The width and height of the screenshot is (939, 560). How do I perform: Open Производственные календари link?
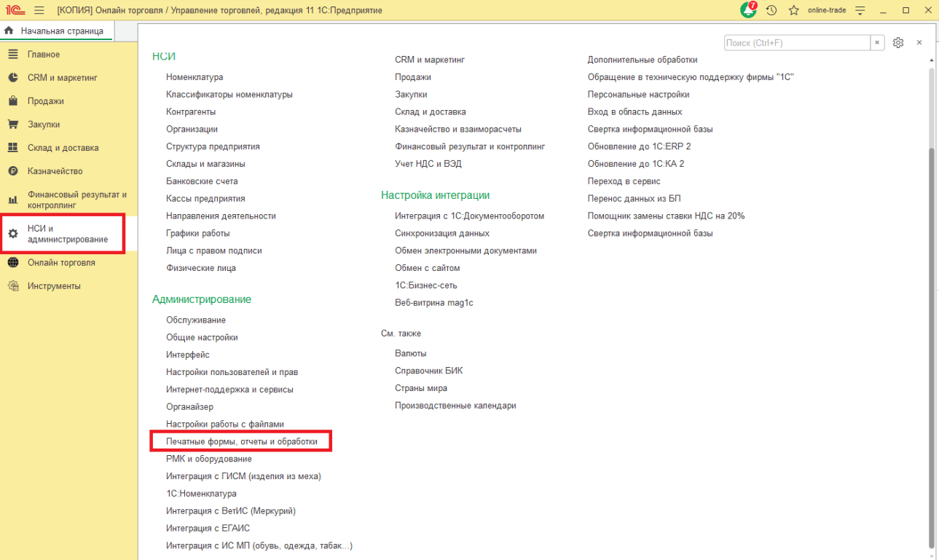click(x=455, y=406)
